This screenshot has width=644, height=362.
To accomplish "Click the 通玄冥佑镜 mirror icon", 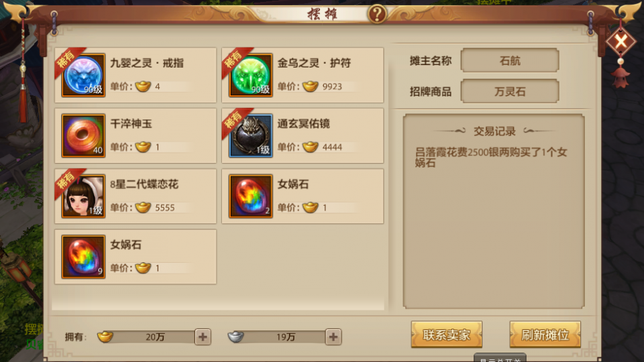I will click(x=250, y=136).
